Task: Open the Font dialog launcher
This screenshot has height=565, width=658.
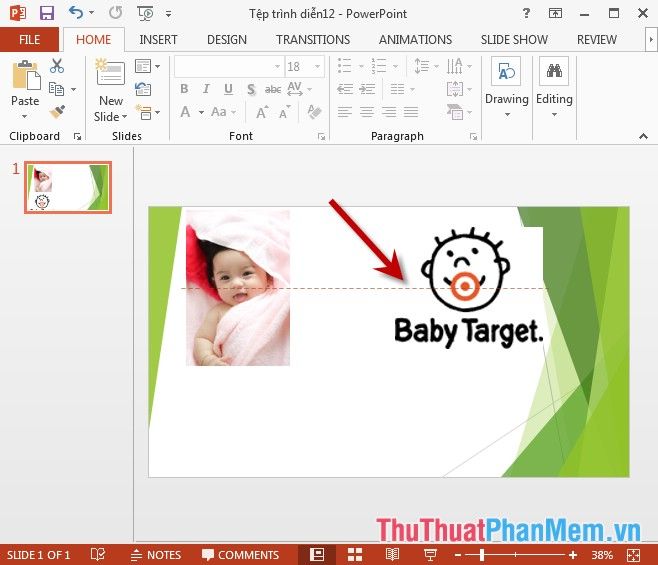Action: pos(321,136)
